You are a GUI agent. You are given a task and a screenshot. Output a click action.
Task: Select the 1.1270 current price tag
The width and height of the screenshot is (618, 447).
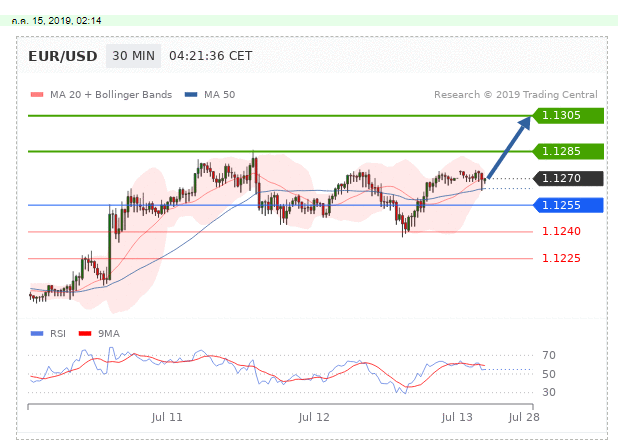(x=568, y=179)
